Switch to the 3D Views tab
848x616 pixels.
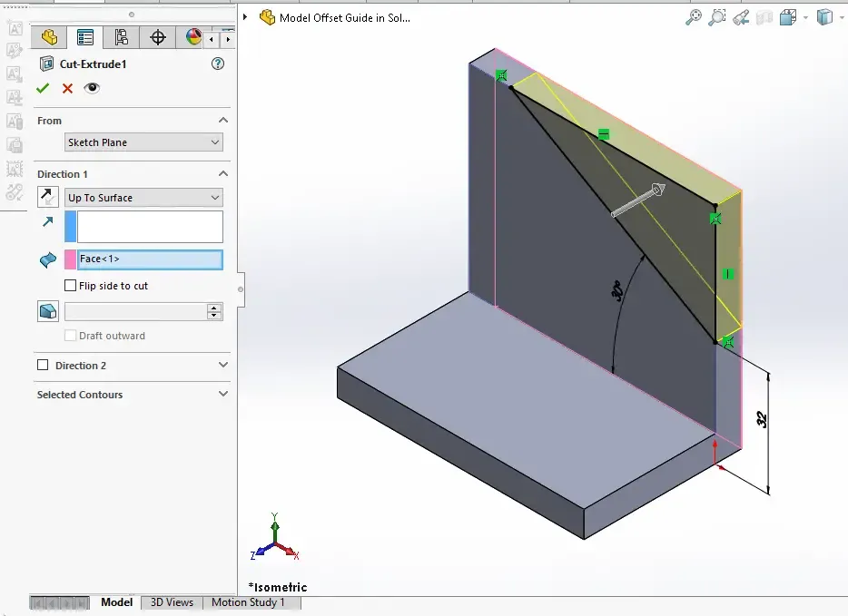172,602
